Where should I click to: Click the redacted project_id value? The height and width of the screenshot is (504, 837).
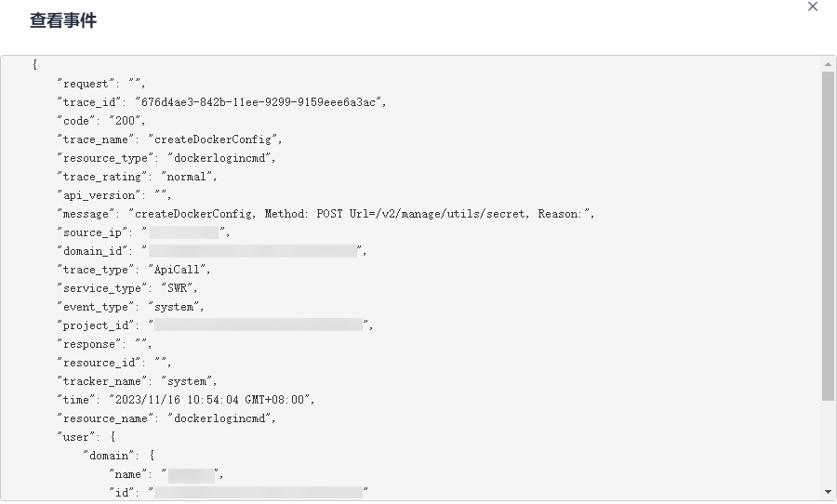[x=258, y=325]
